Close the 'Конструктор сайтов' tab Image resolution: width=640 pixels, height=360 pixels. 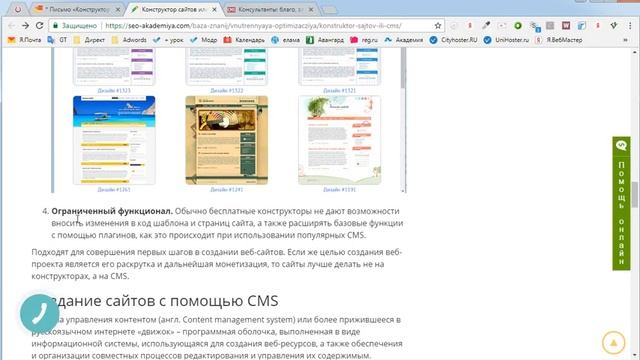click(214, 9)
